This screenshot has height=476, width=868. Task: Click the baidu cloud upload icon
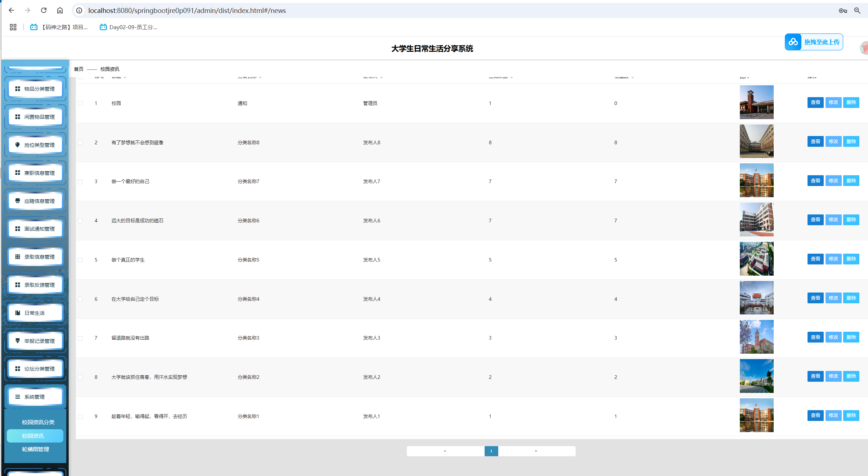coord(793,42)
